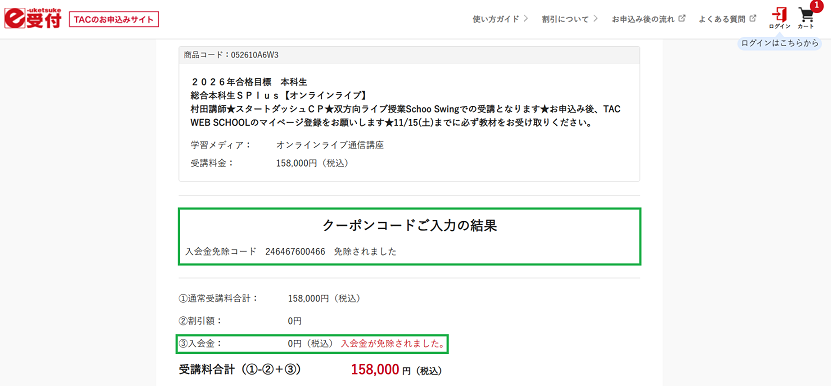831x386 pixels.
Task: Click 入会金免除コード label
Action: [x=221, y=251]
